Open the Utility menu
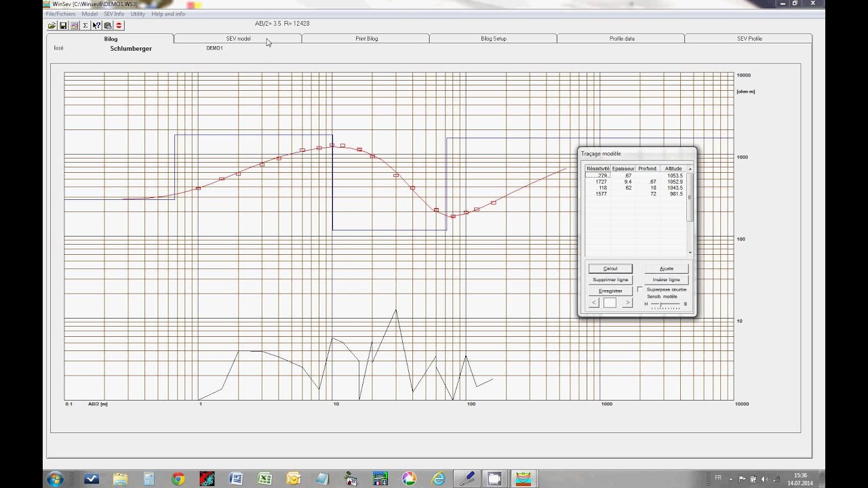Screen dimensions: 868x488 pyautogui.click(x=138, y=14)
